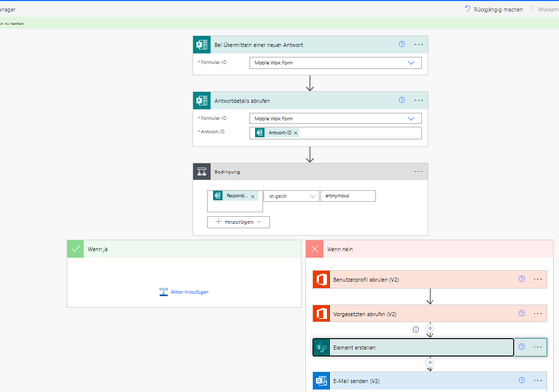Click the Bedingung condition icon
This screenshot has height=392, width=559.
pos(202,171)
